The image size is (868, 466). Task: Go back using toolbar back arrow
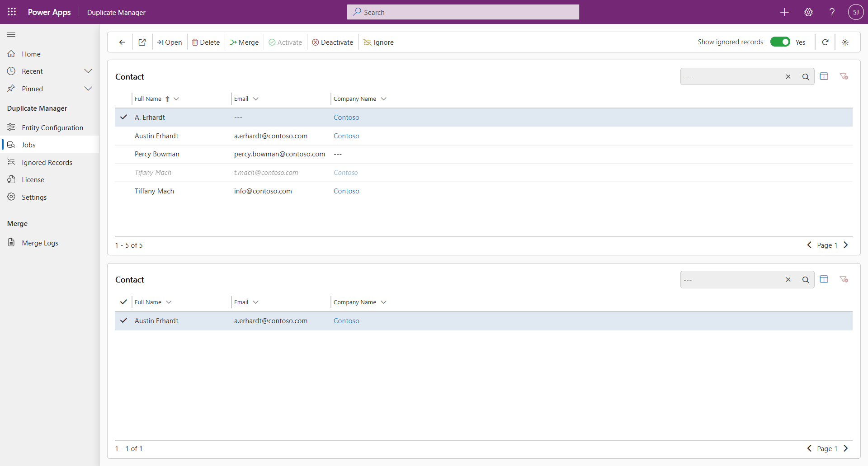point(122,42)
